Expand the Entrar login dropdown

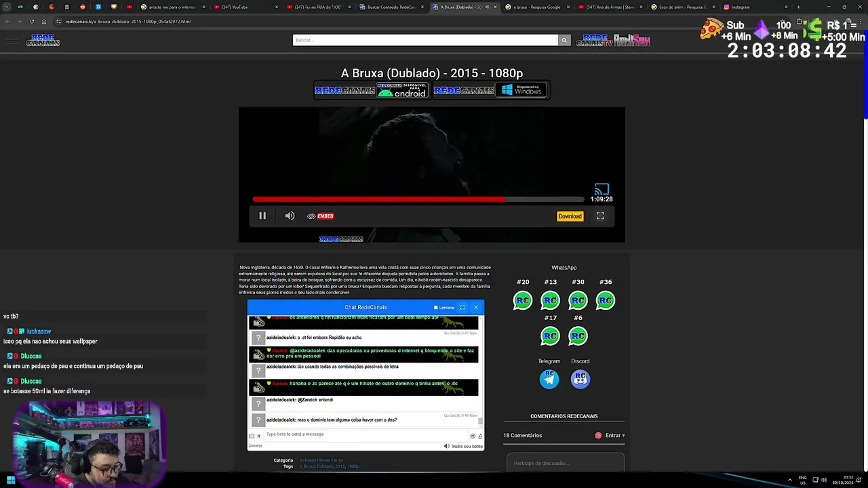click(614, 435)
